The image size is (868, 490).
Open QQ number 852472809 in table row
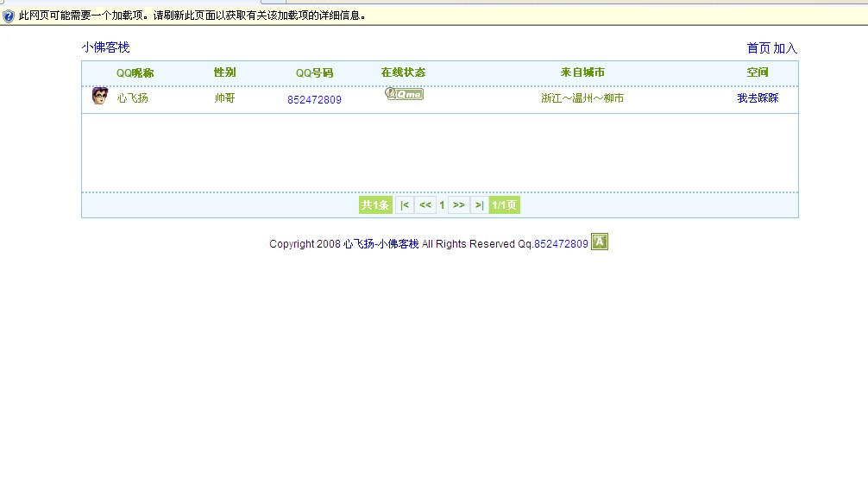314,100
